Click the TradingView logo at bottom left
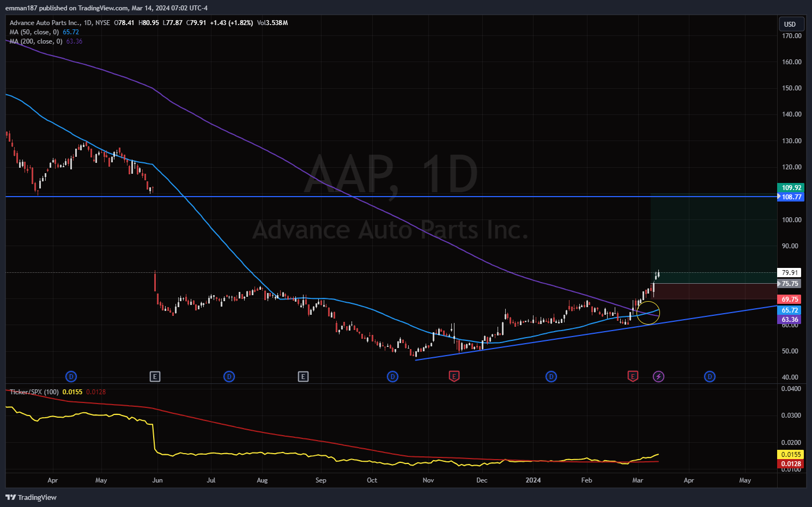Screen dimensions: 812x507 coord(31,497)
